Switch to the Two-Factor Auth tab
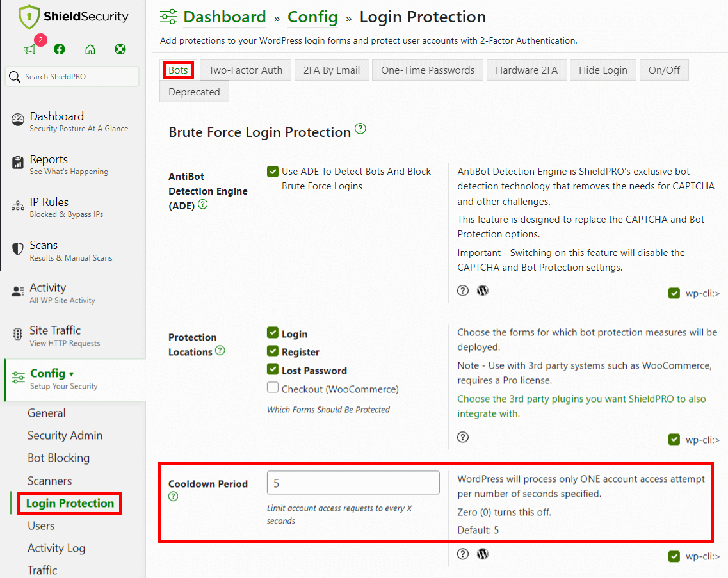 coord(245,69)
